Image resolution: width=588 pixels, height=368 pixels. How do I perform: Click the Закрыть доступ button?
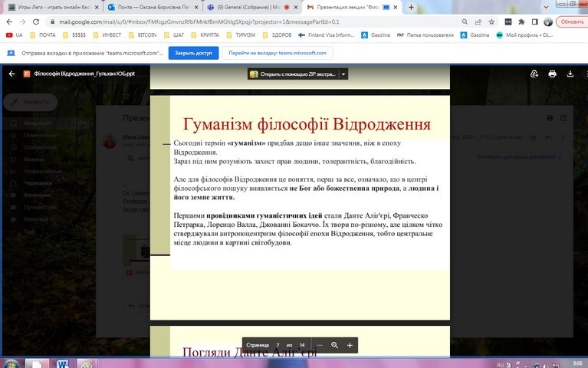[193, 53]
